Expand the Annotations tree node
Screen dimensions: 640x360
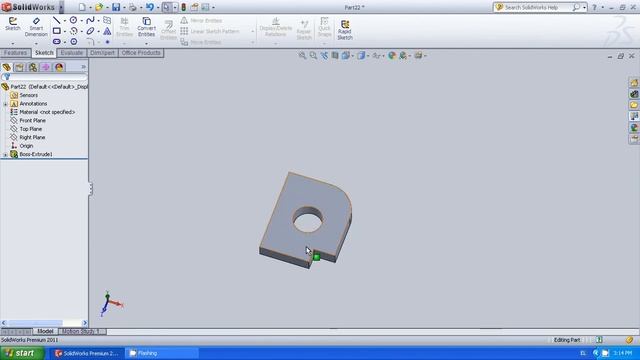[x=5, y=104]
